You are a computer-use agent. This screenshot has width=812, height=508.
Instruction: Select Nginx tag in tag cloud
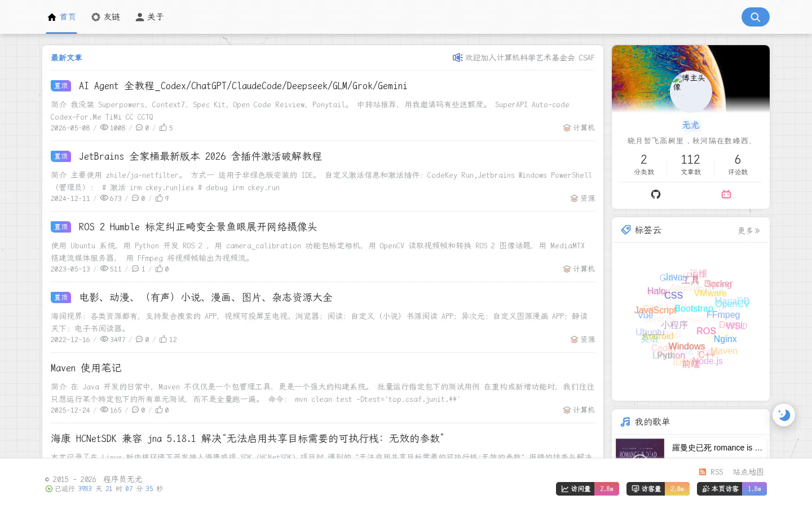pos(725,339)
